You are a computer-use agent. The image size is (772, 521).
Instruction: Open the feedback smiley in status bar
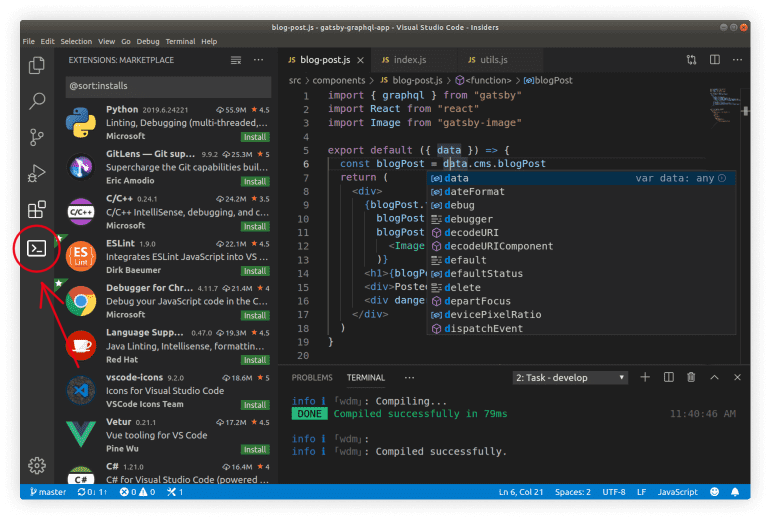[x=714, y=492]
